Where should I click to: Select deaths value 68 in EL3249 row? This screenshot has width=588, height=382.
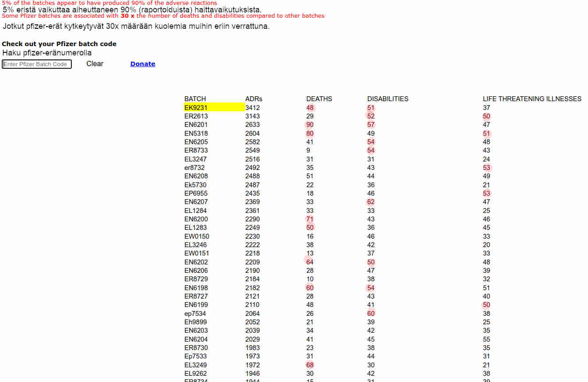(310, 365)
